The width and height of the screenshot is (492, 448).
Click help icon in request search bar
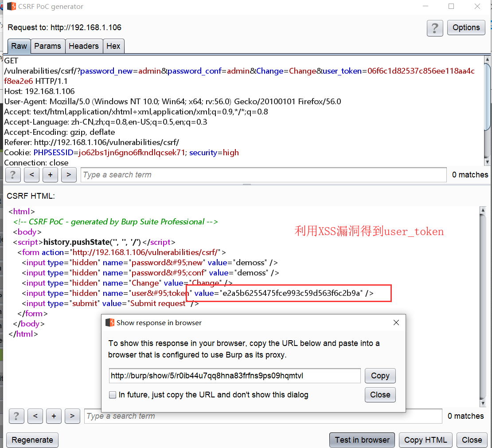coord(13,175)
